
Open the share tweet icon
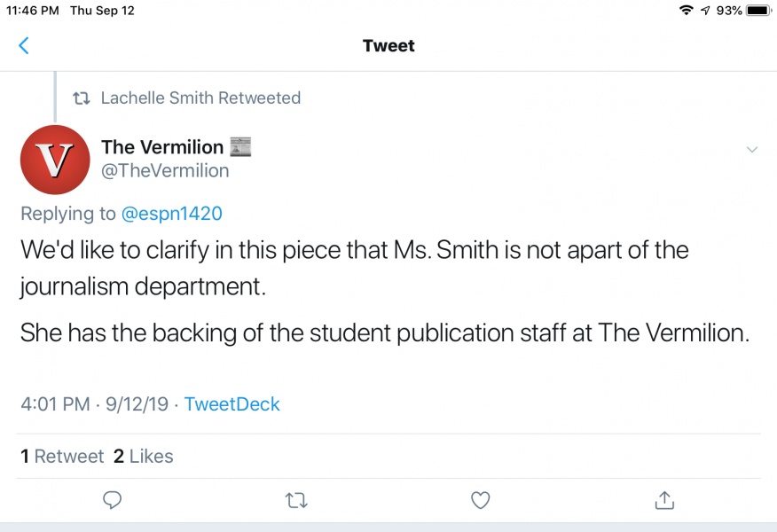(664, 500)
